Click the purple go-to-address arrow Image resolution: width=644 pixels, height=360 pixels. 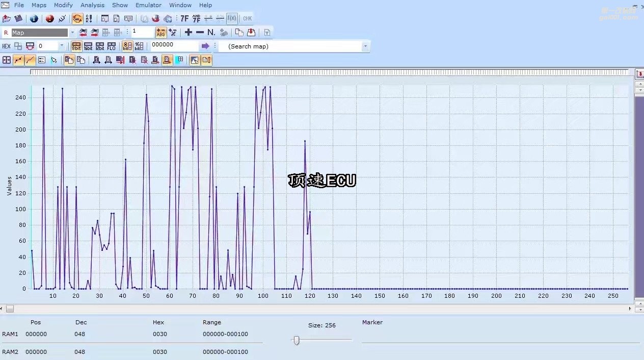pos(205,46)
